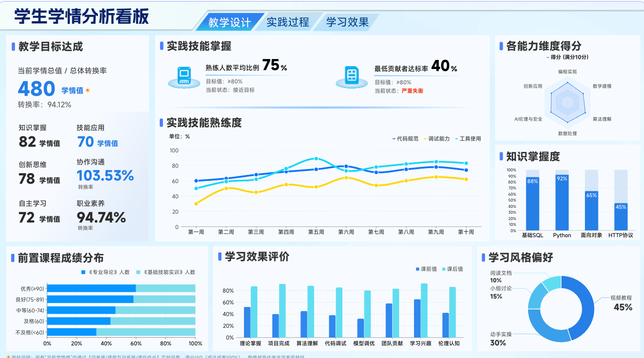
Task: Toggle the 代码规范 legend series
Action: [405, 138]
